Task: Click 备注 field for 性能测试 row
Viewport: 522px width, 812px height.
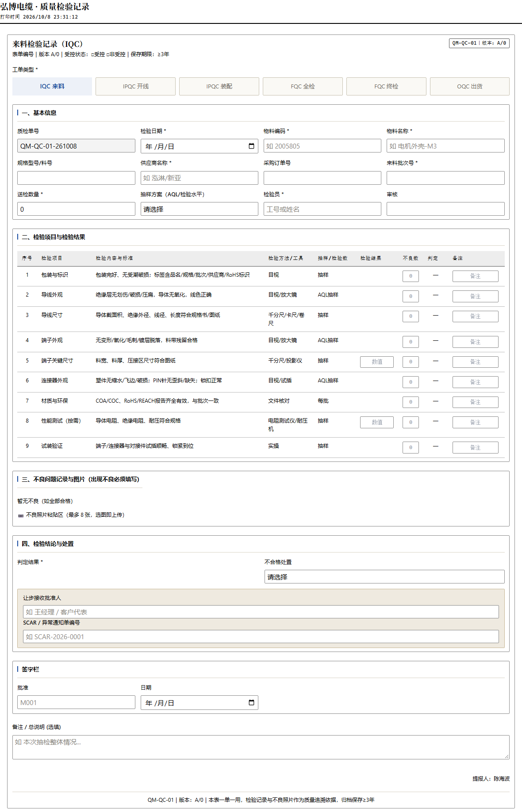Action: [x=475, y=422]
